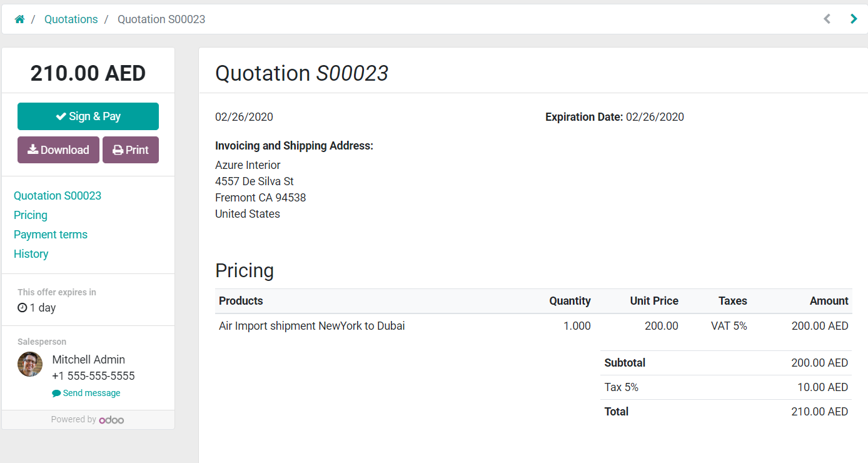Viewport: 868px width, 463px height.
Task: Click Mitchell Admin's avatar photo
Action: click(x=30, y=364)
